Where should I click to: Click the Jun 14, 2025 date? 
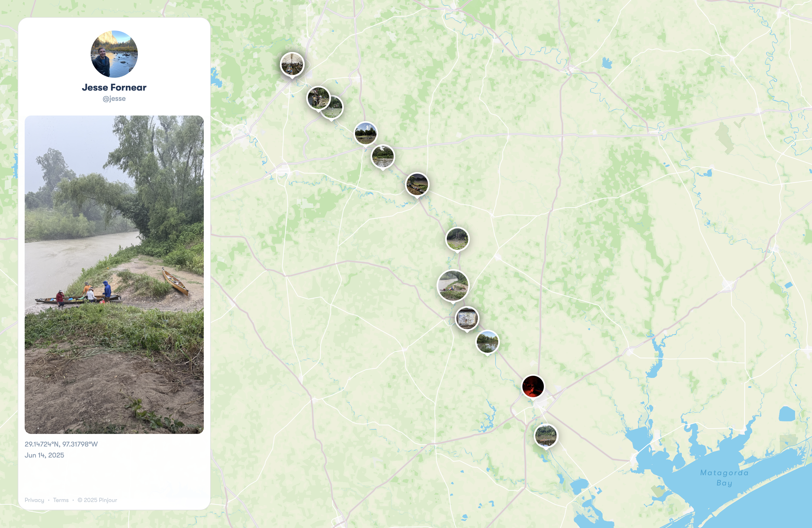[x=44, y=455]
